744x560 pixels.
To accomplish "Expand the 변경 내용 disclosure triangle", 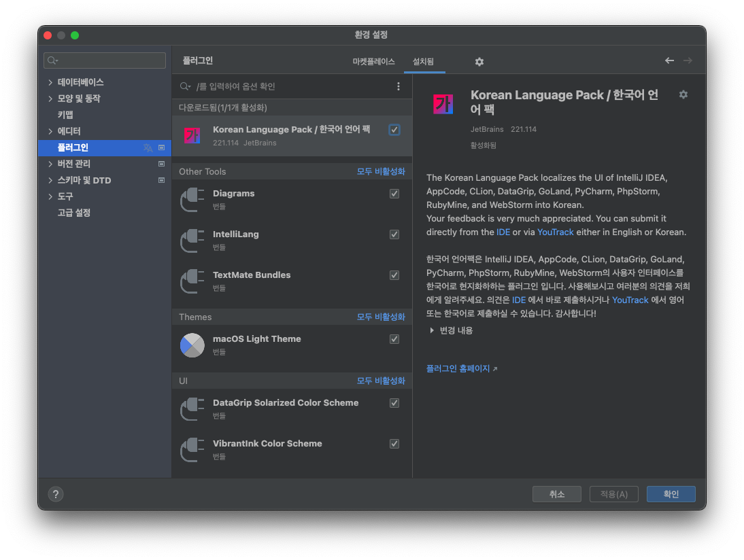I will (431, 330).
